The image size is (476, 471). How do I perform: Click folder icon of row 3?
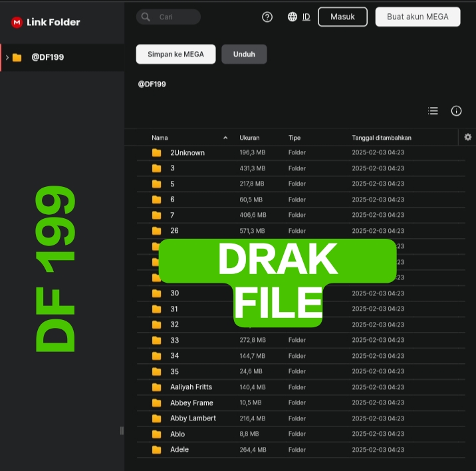click(x=157, y=168)
